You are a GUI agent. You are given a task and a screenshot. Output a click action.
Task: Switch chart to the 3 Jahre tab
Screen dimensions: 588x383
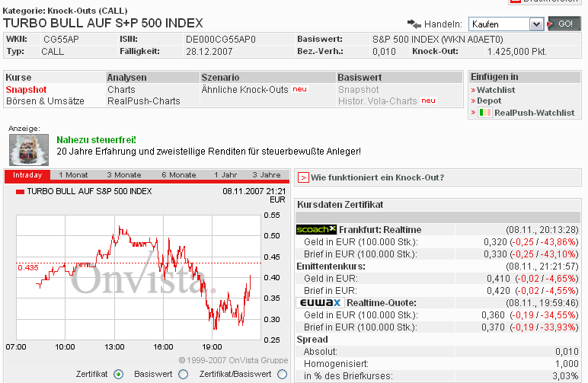pos(266,175)
